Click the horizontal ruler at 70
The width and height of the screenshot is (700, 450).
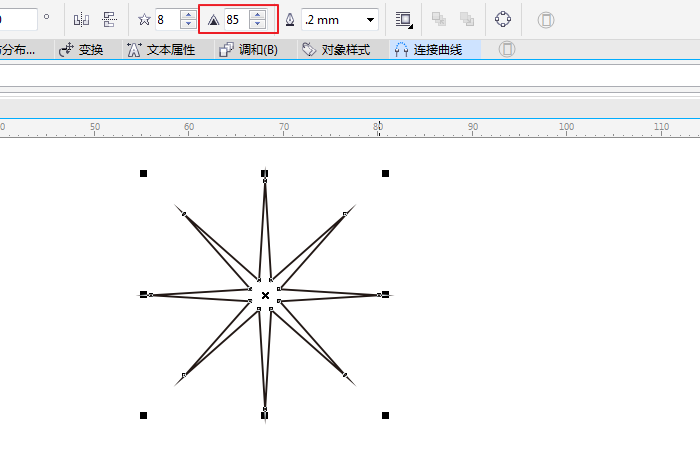pyautogui.click(x=284, y=127)
